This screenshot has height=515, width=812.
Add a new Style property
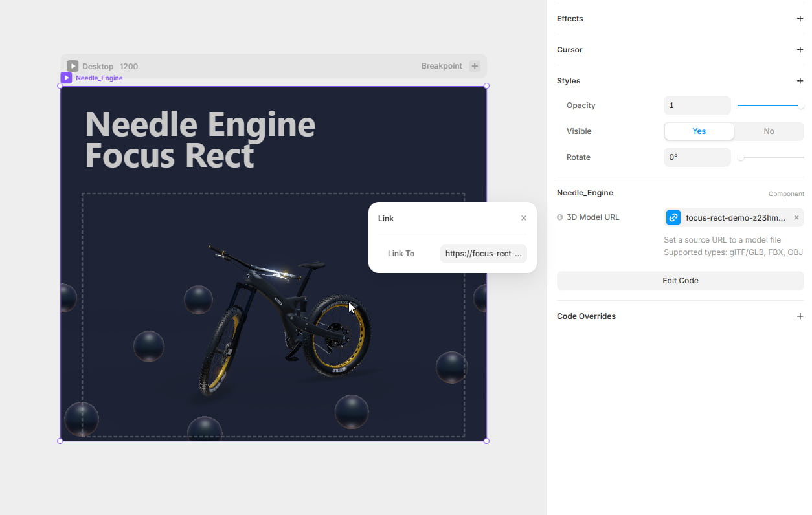tap(800, 81)
